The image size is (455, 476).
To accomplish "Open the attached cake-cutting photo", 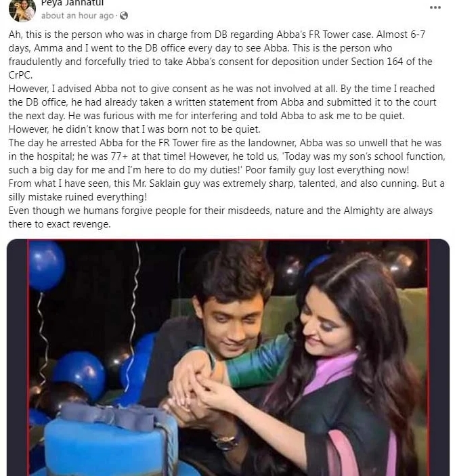I will pos(228,358).
